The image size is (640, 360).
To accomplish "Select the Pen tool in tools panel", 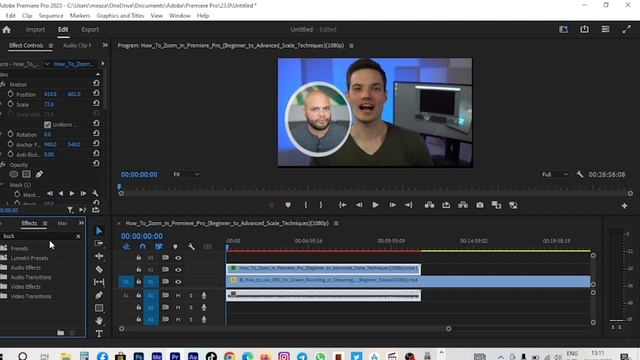I will click(x=99, y=295).
